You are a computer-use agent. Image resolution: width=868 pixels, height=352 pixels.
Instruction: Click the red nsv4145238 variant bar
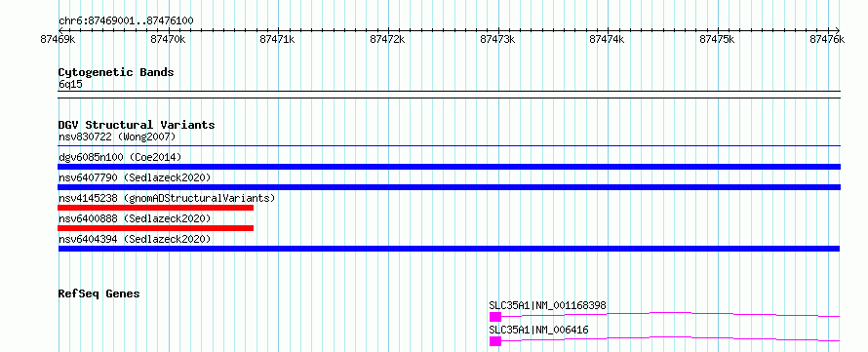click(155, 208)
